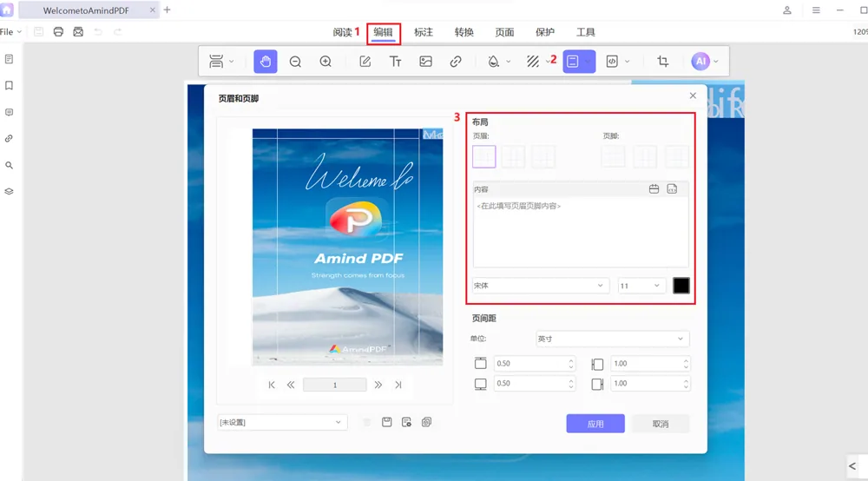Switch to the 页面 tab

(x=504, y=32)
